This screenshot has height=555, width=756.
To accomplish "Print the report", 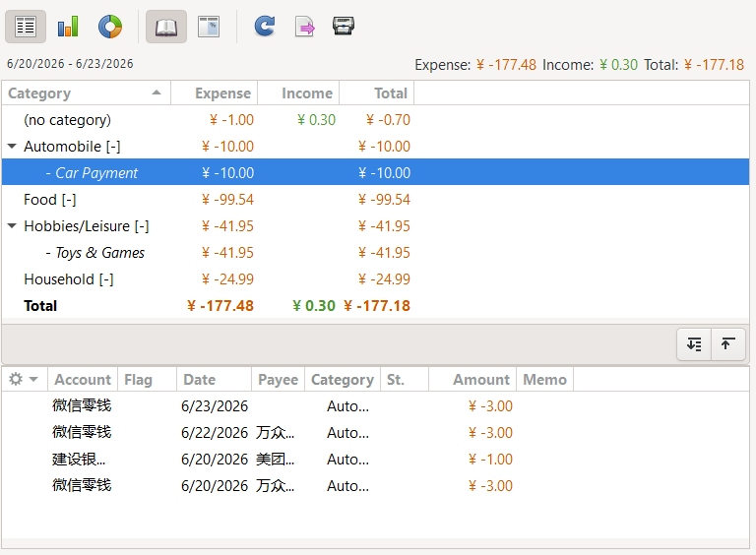I will point(344,26).
